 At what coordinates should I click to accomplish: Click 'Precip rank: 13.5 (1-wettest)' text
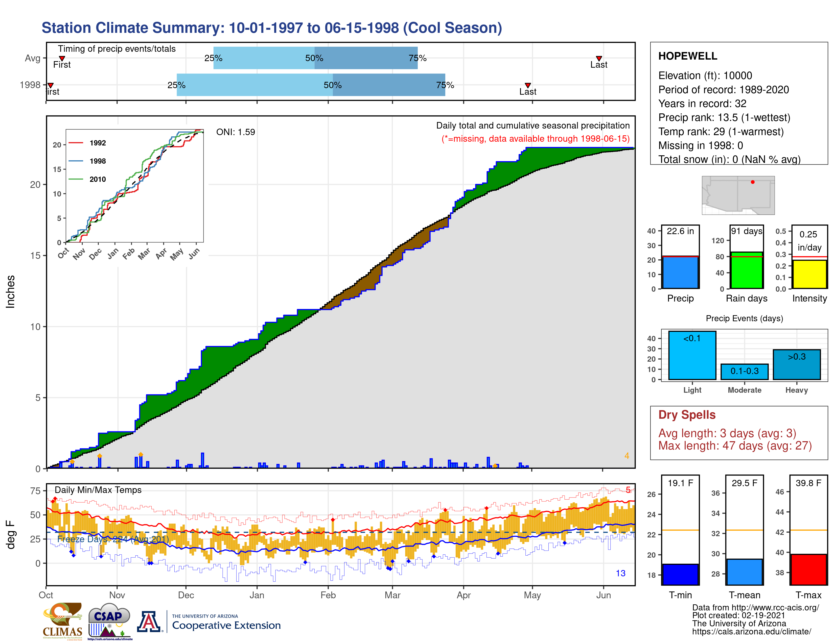(x=724, y=117)
